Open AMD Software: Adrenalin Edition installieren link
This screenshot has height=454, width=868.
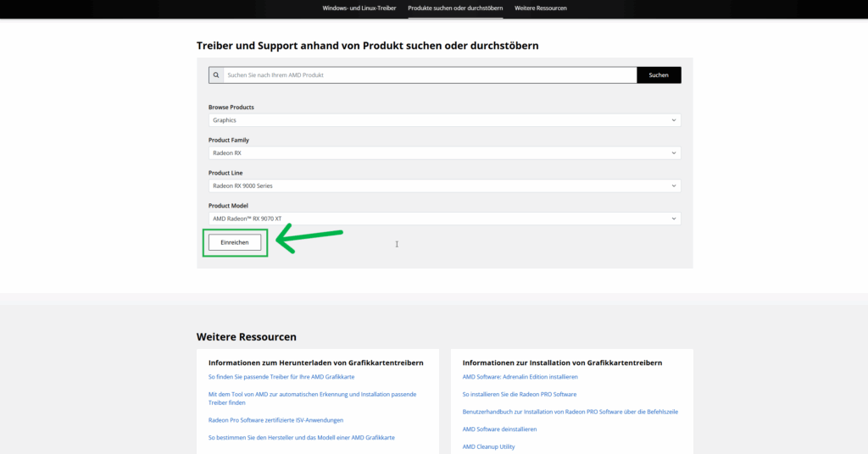pos(520,377)
